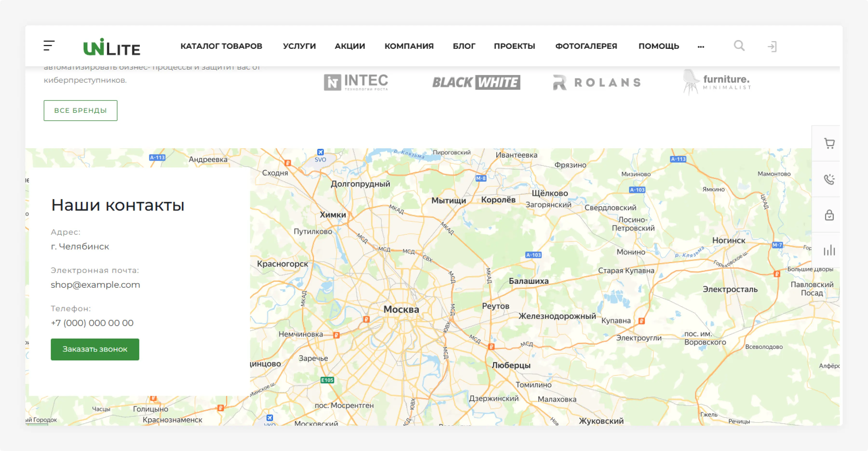868x451 pixels.
Task: Open the Акции menu item
Action: 350,46
